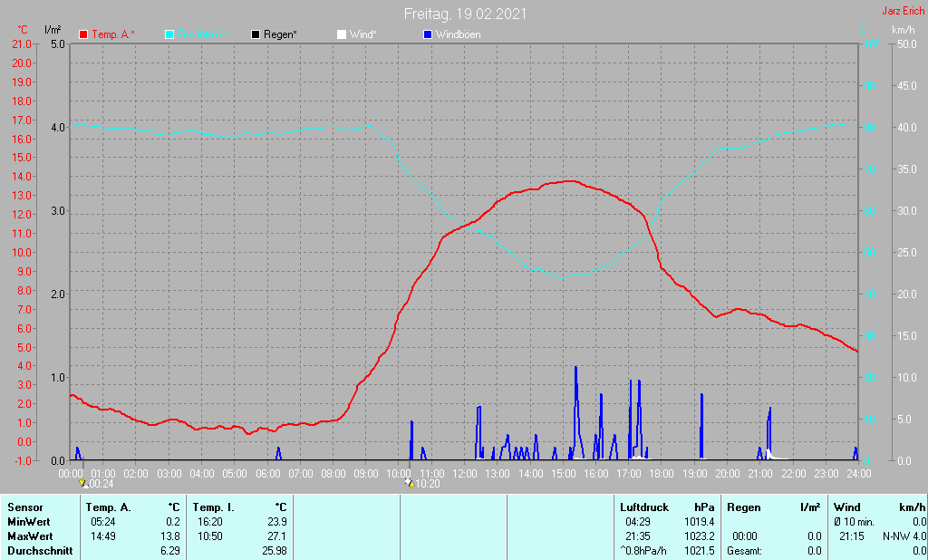Click the 'Regen' column header in table
The height and width of the screenshot is (560, 928).
[743, 507]
